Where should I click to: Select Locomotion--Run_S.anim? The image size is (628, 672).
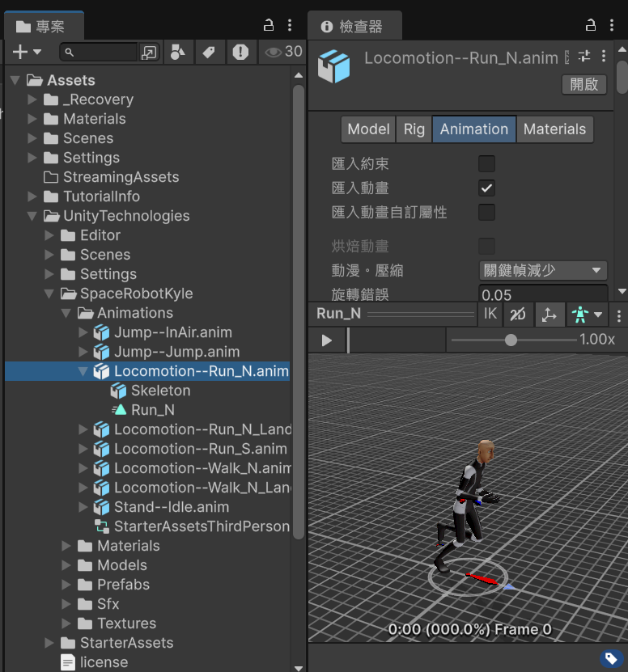coord(201,449)
